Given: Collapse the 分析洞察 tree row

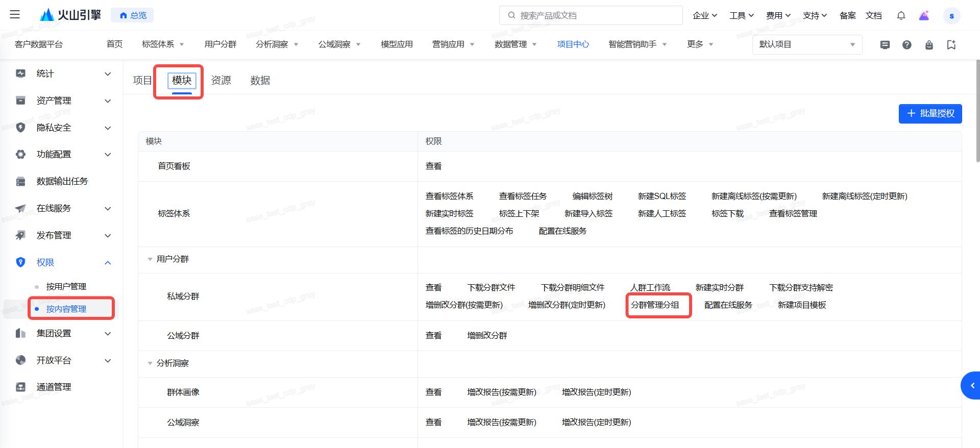Looking at the screenshot, I should click(150, 363).
